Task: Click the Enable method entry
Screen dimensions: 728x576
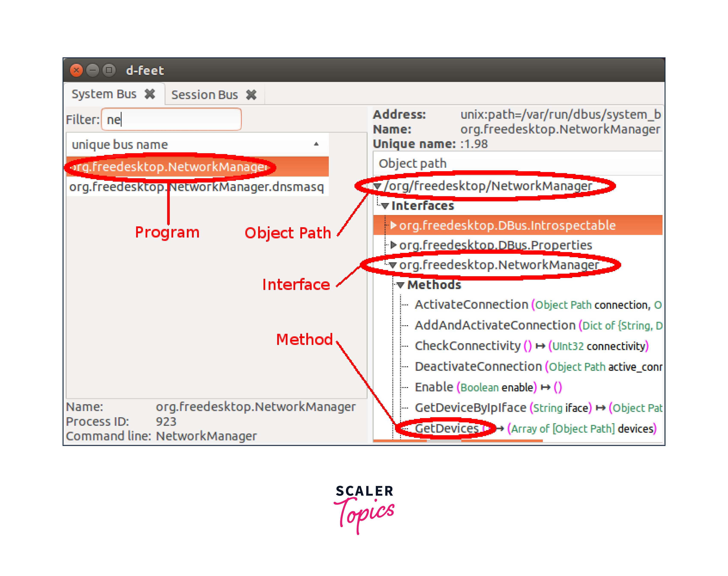Action: coord(434,387)
